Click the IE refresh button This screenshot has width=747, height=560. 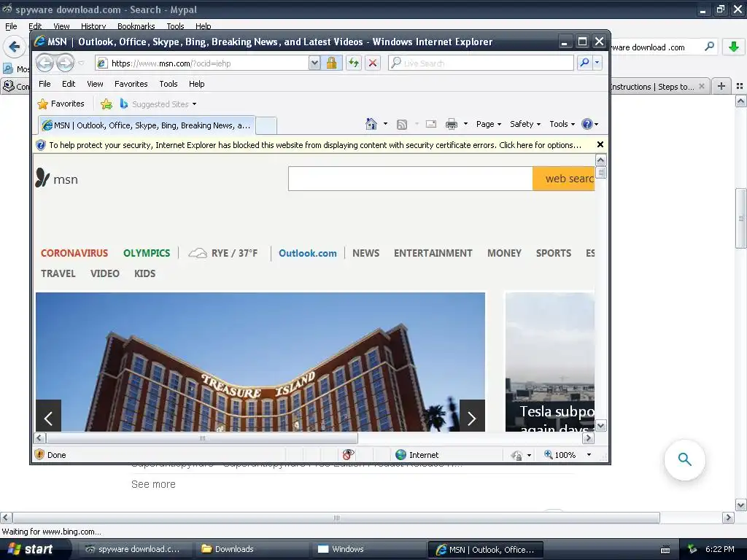tap(354, 63)
